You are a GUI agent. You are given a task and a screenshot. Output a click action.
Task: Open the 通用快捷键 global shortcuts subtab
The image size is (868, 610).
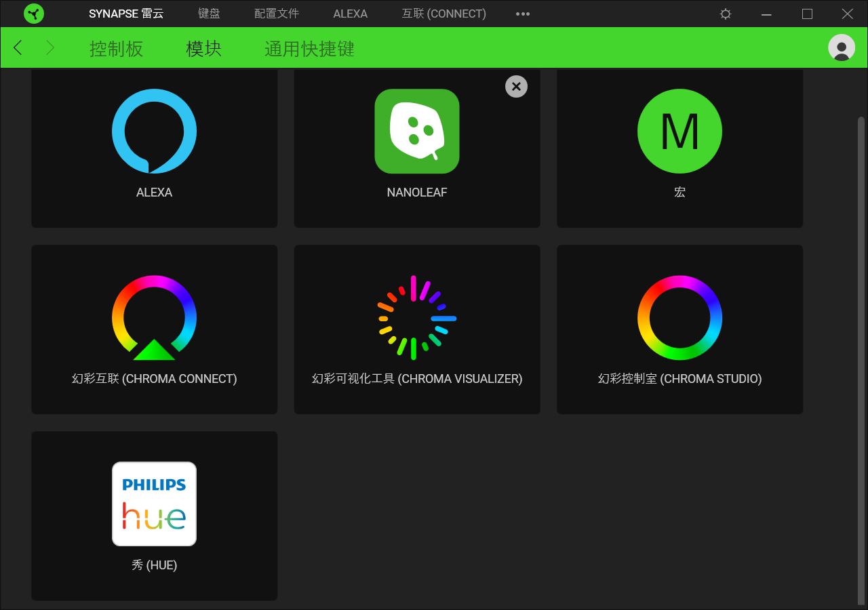tap(310, 49)
